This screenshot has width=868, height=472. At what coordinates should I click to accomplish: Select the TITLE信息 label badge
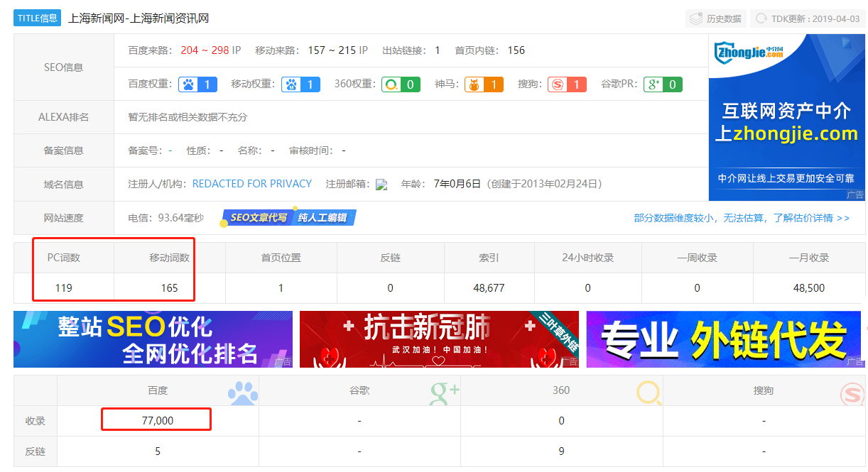[37, 18]
